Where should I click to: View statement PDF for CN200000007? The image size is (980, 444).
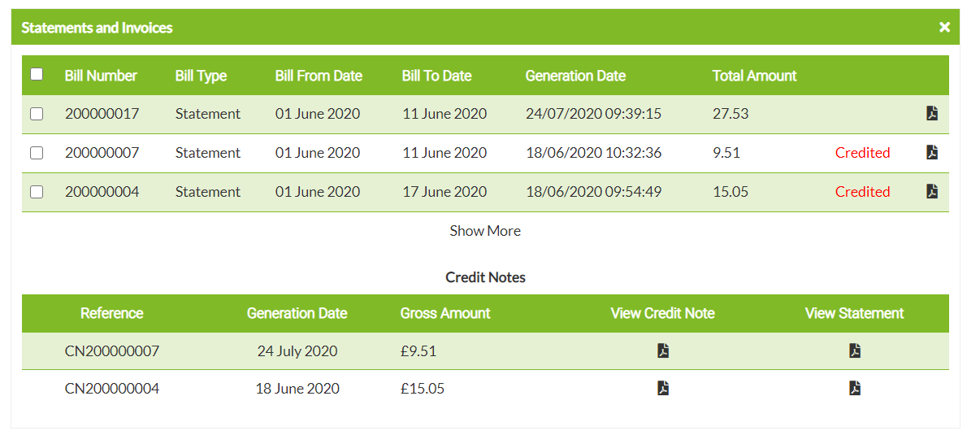pos(855,350)
